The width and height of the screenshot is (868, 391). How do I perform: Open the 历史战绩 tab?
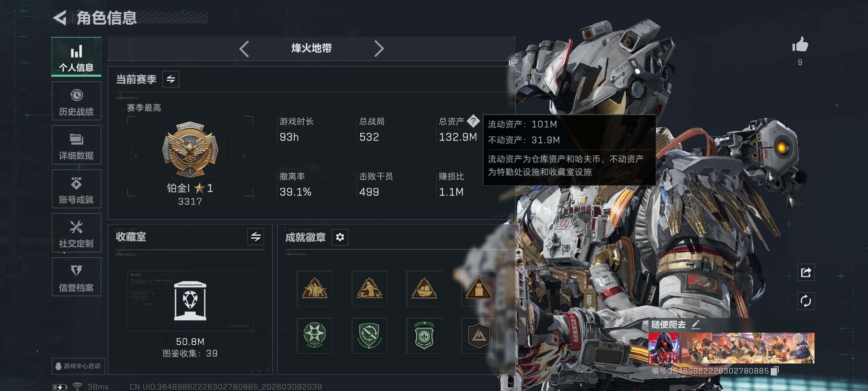[x=76, y=101]
